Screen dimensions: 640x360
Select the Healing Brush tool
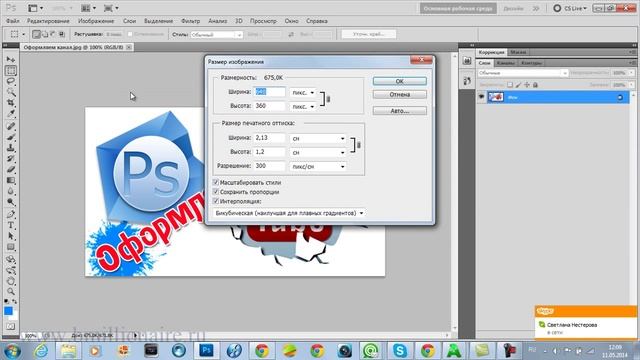pos(11,126)
